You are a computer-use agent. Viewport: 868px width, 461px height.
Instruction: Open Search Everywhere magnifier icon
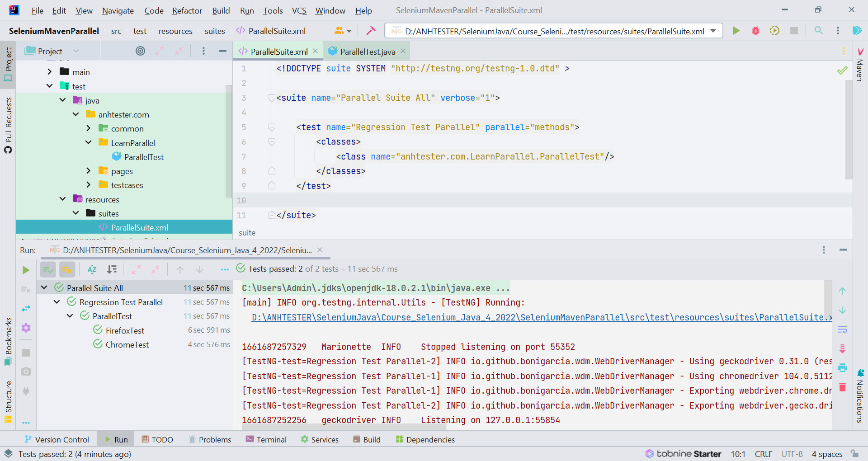pyautogui.click(x=818, y=31)
